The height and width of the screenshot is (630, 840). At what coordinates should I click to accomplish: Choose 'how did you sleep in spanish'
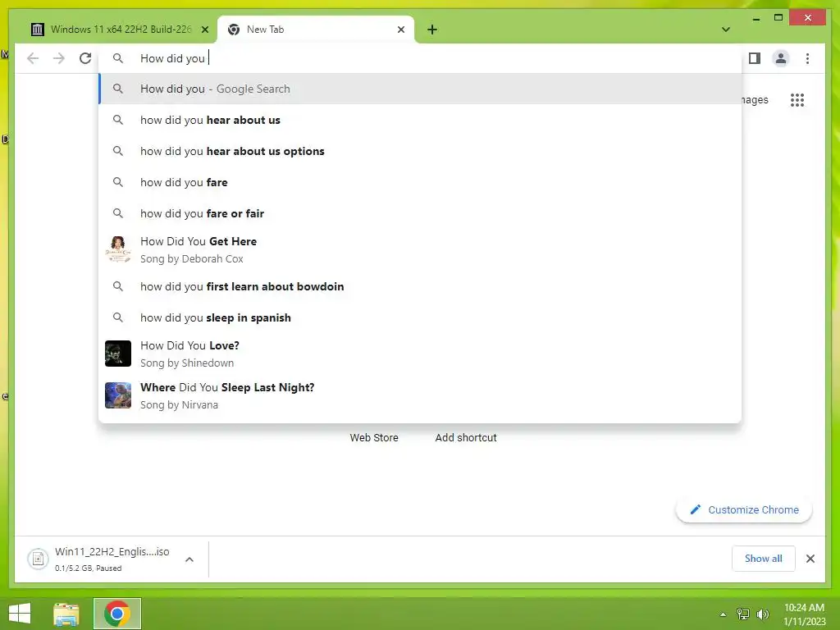[421, 317]
